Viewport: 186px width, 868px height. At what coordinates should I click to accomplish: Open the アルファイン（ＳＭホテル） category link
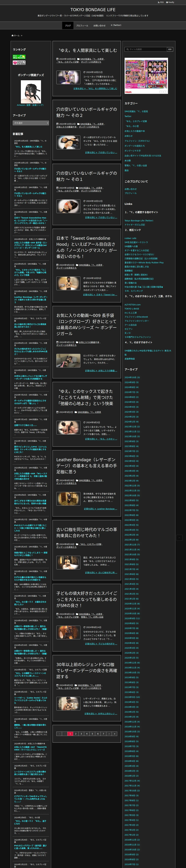(137, 141)
